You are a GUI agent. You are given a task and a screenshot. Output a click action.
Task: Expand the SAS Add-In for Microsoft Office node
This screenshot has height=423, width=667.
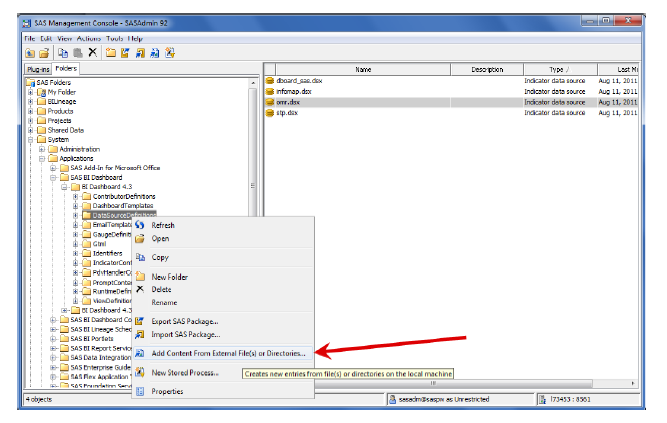[x=53, y=168]
